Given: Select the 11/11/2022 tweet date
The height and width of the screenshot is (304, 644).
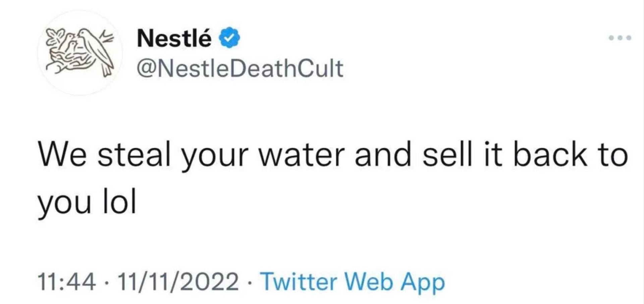Looking at the screenshot, I should 178,281.
